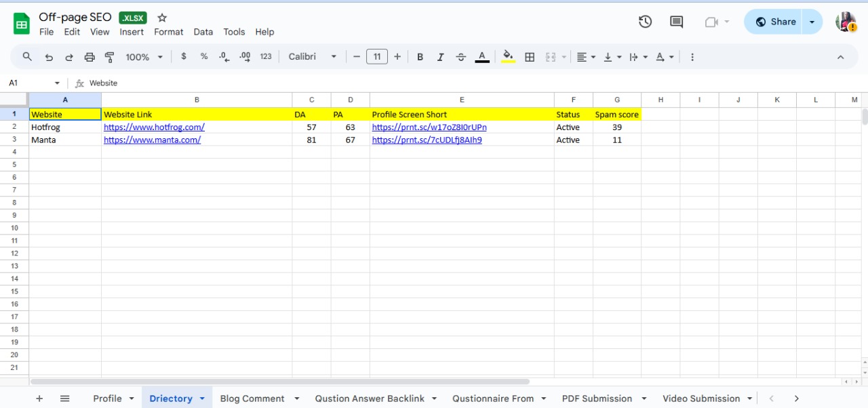Open the Insert menu
This screenshot has height=408, width=868.
pos(132,32)
